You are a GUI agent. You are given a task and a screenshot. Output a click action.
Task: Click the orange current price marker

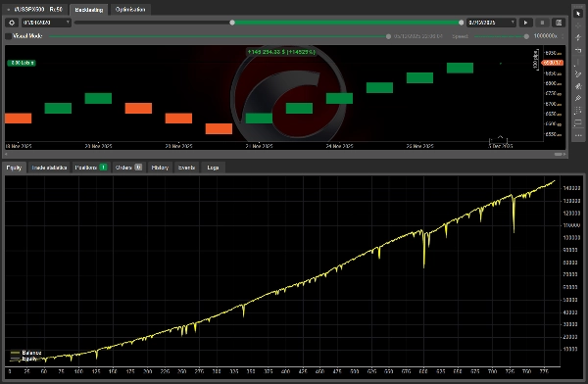pyautogui.click(x=553, y=63)
